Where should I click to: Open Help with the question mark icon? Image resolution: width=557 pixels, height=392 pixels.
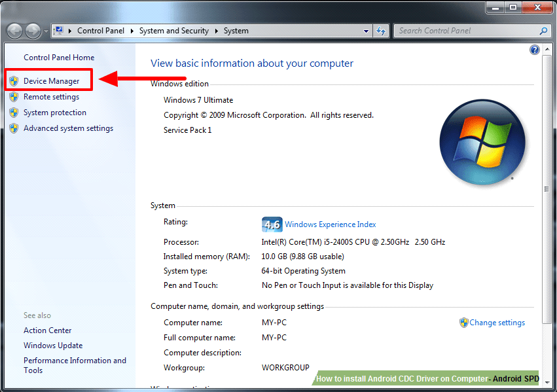pos(534,50)
